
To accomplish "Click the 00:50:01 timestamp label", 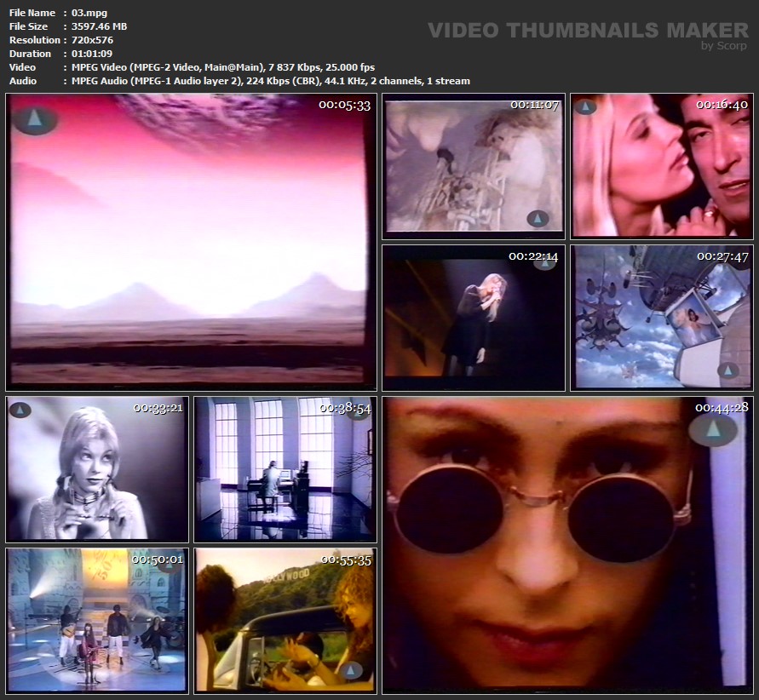I will (158, 559).
